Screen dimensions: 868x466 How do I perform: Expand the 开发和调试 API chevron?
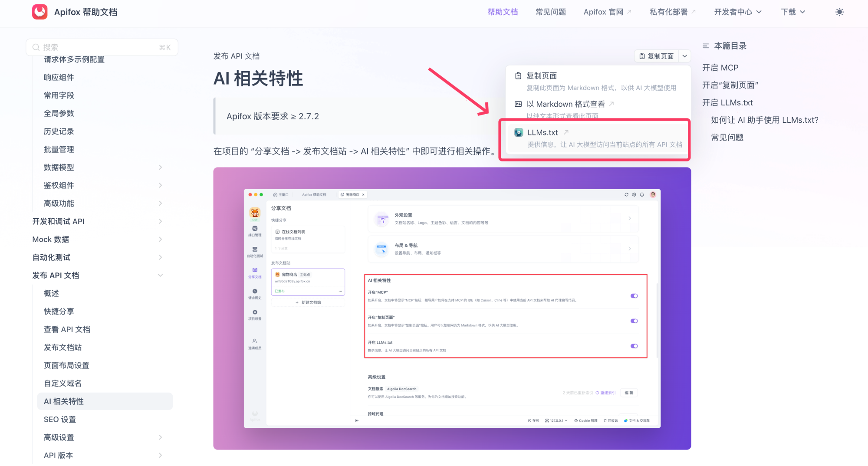160,221
